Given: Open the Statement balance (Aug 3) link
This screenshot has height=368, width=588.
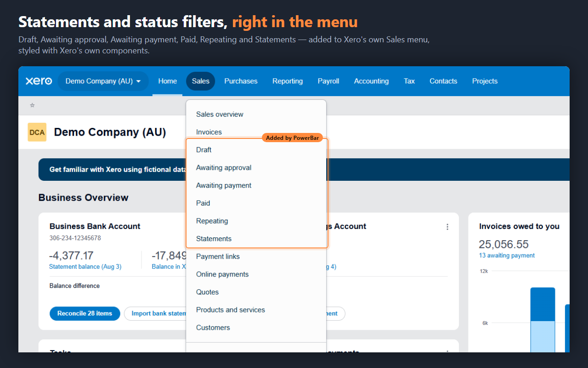Looking at the screenshot, I should pyautogui.click(x=85, y=267).
